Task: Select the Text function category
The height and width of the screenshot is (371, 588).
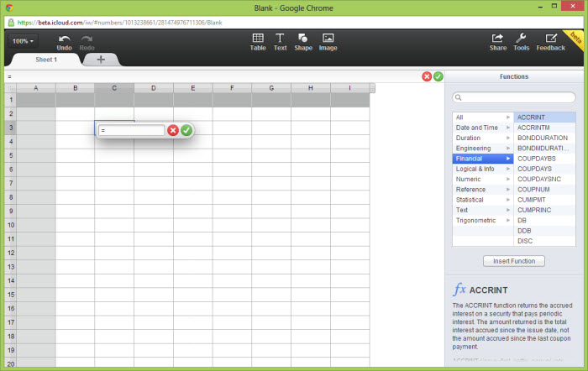Action: pyautogui.click(x=483, y=210)
